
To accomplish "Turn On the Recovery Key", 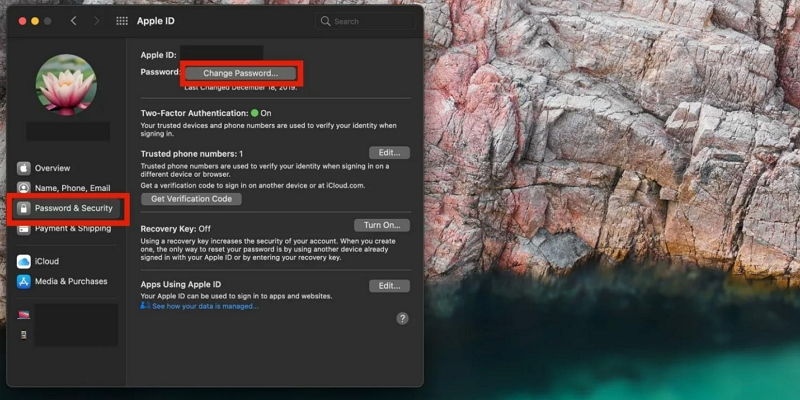I will point(382,225).
